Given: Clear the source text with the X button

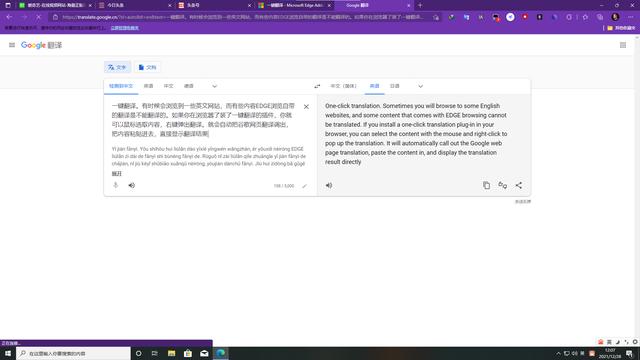Looking at the screenshot, I should click(x=306, y=107).
